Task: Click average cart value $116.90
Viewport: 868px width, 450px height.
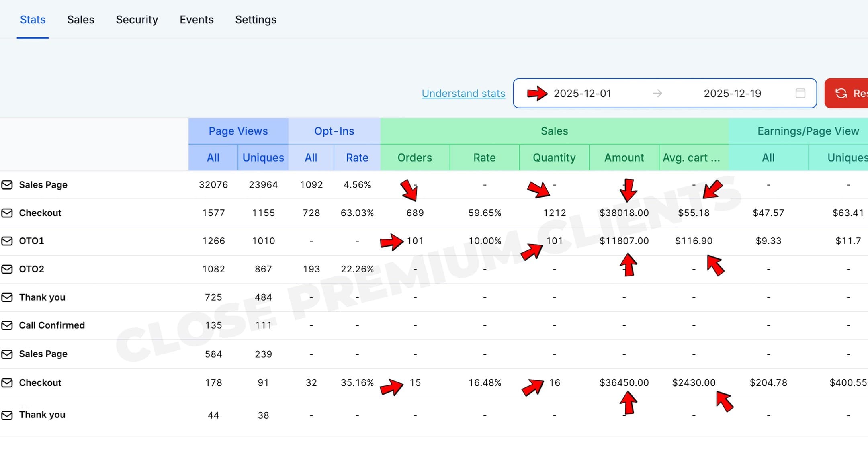Action: pyautogui.click(x=694, y=241)
